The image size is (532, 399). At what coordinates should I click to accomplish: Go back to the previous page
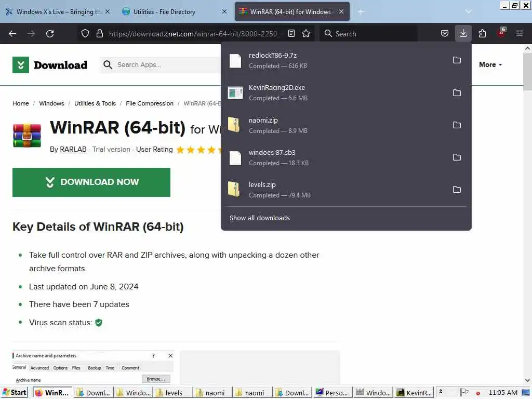pyautogui.click(x=12, y=34)
